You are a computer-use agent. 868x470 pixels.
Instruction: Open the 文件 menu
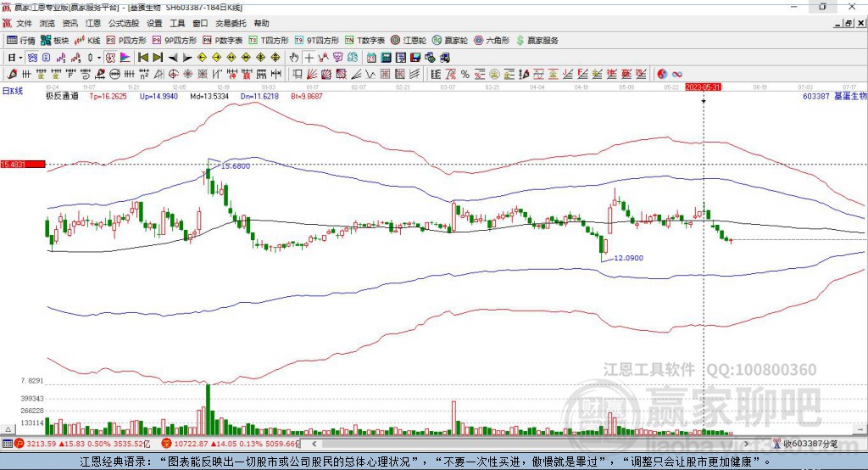25,23
